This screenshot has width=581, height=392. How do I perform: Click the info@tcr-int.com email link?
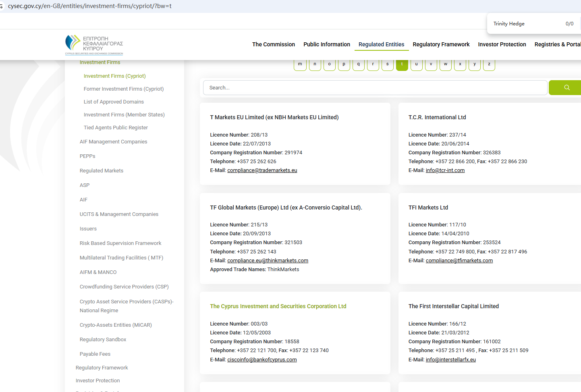pos(445,170)
